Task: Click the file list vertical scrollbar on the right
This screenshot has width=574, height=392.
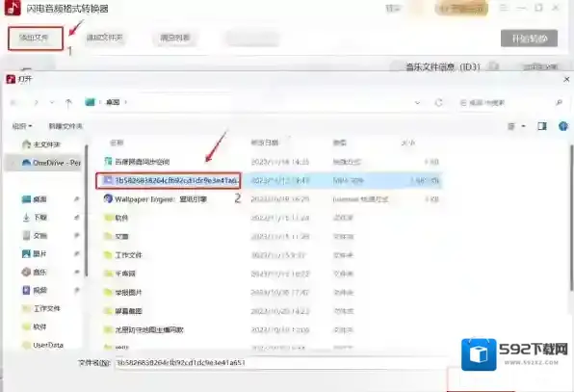Action: pyautogui.click(x=571, y=218)
